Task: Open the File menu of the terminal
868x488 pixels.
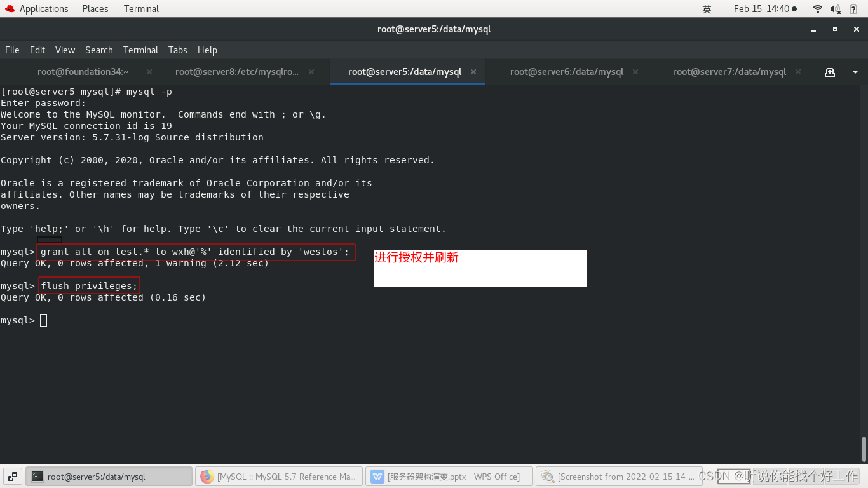Action: 12,50
